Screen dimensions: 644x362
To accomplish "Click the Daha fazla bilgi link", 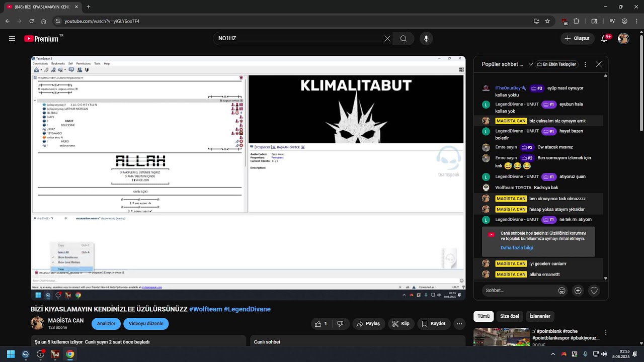I will [x=517, y=248].
